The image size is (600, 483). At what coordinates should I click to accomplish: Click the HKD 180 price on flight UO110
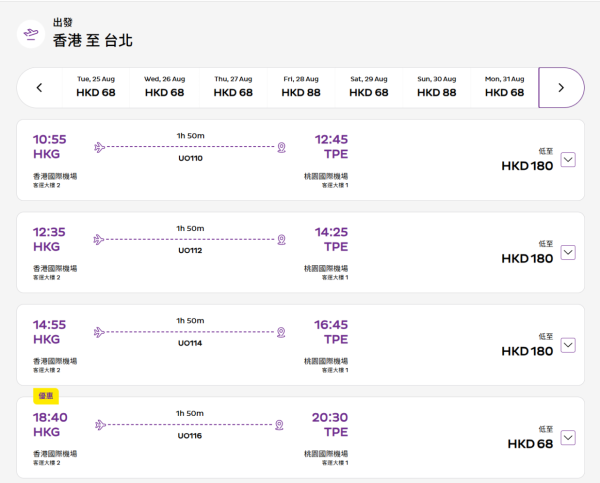tap(526, 166)
